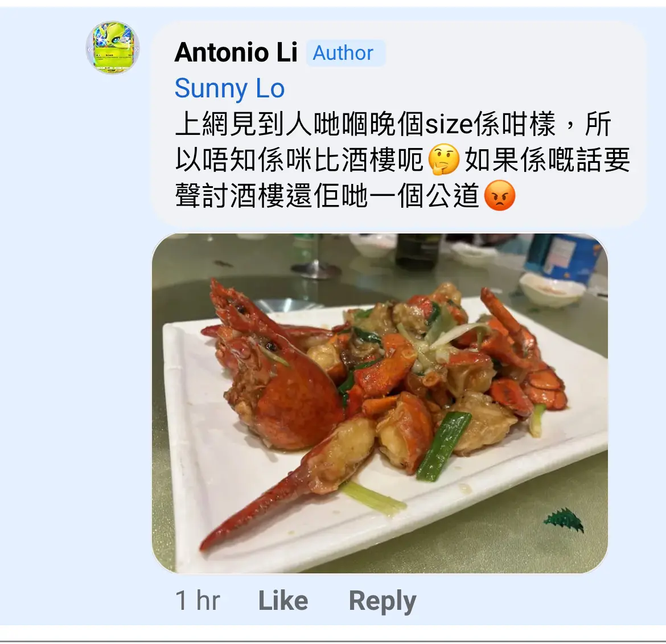
Task: Click the comment text in the bubble
Action: tap(402, 160)
